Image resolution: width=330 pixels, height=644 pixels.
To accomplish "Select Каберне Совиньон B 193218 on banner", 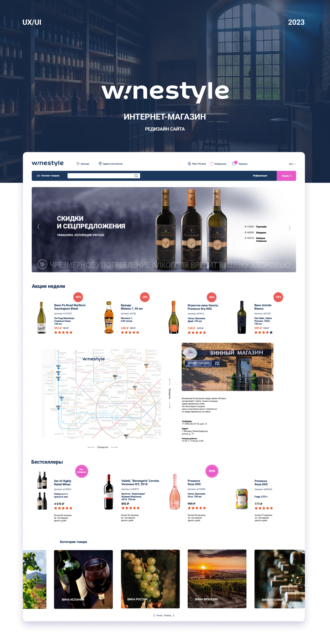I will [x=256, y=239].
